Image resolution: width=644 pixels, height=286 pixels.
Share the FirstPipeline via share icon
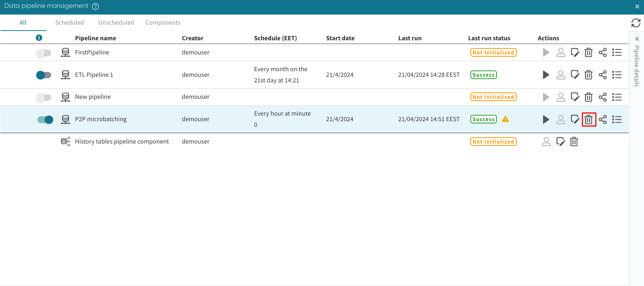(x=603, y=53)
